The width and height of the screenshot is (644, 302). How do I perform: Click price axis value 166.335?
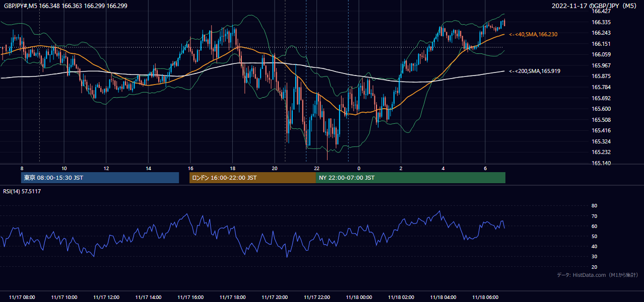tap(601, 22)
